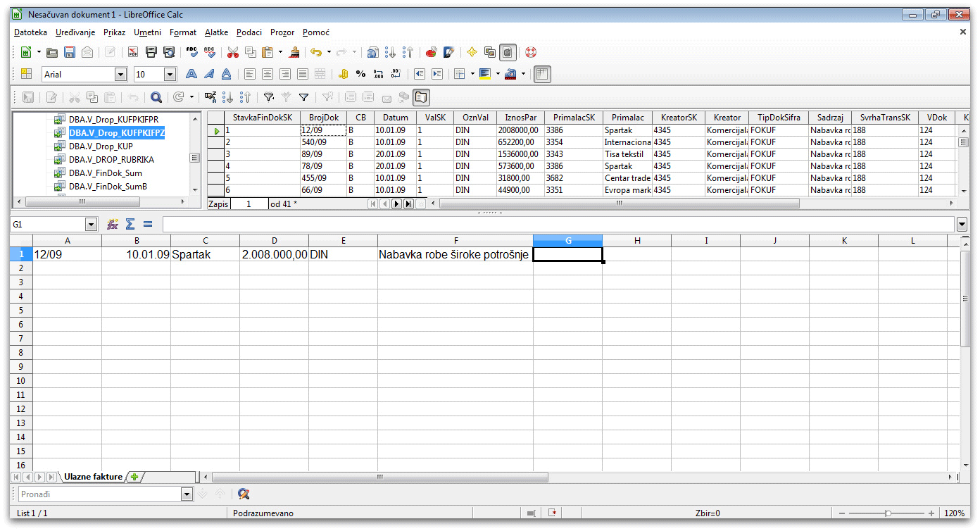Center align cell contents horizontally

pyautogui.click(x=268, y=74)
